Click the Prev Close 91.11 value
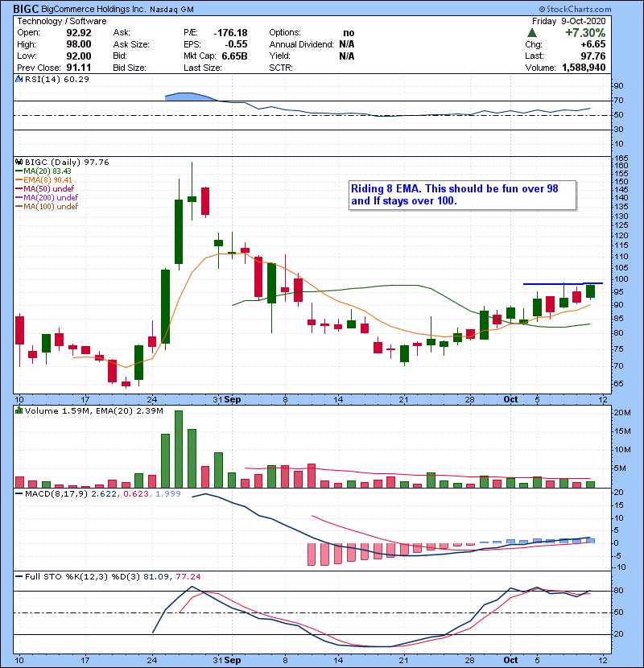Viewport: 644px width, 668px height. click(79, 68)
